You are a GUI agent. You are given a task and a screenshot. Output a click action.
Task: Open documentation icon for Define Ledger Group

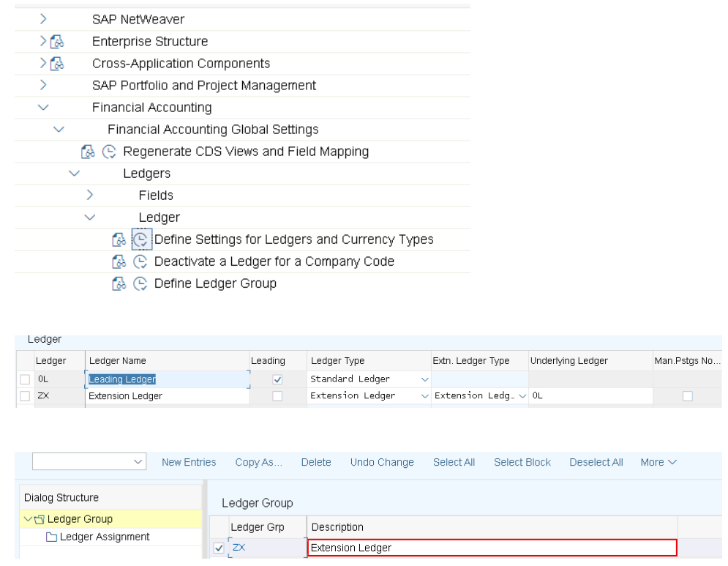(x=119, y=283)
